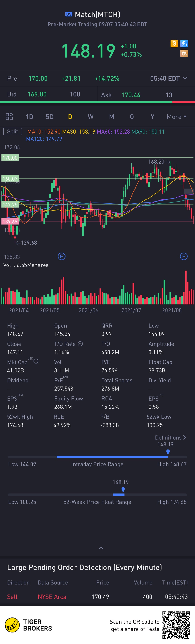
Task: Tap the blue lightning quick-trade icon
Action: click(184, 44)
